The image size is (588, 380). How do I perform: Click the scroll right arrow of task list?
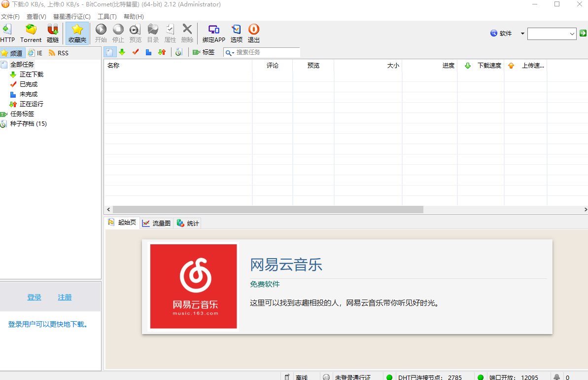point(585,210)
